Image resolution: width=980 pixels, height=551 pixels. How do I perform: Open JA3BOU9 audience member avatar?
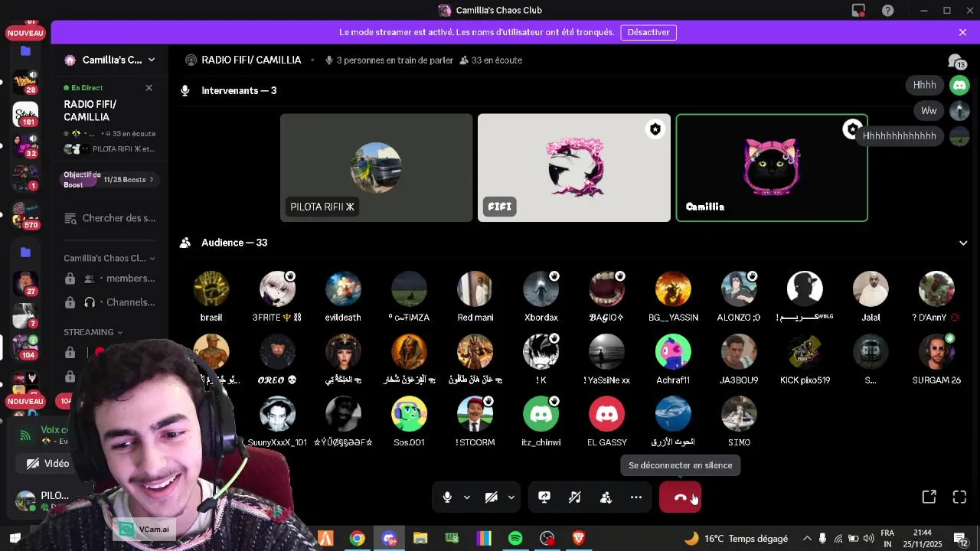pos(739,352)
